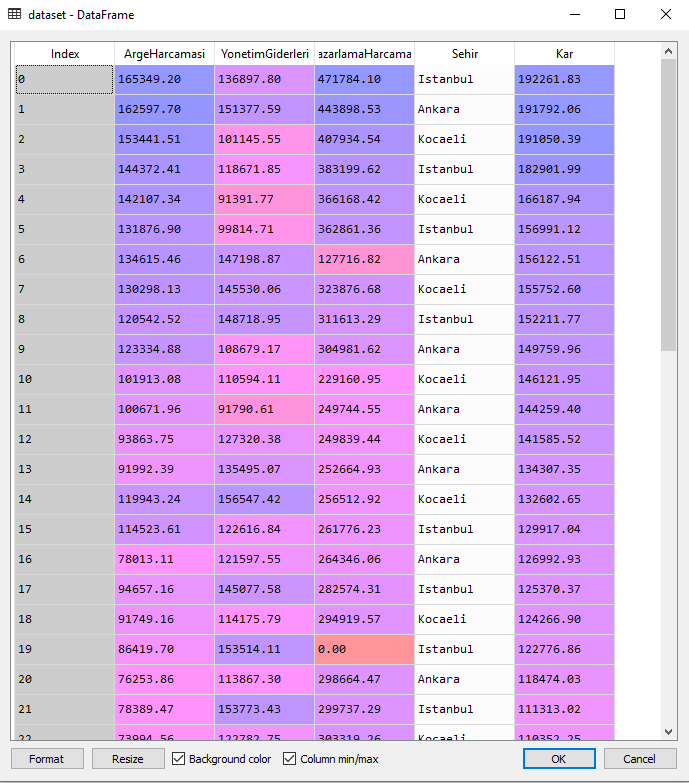Maximize the DataFrame window

pyautogui.click(x=620, y=15)
